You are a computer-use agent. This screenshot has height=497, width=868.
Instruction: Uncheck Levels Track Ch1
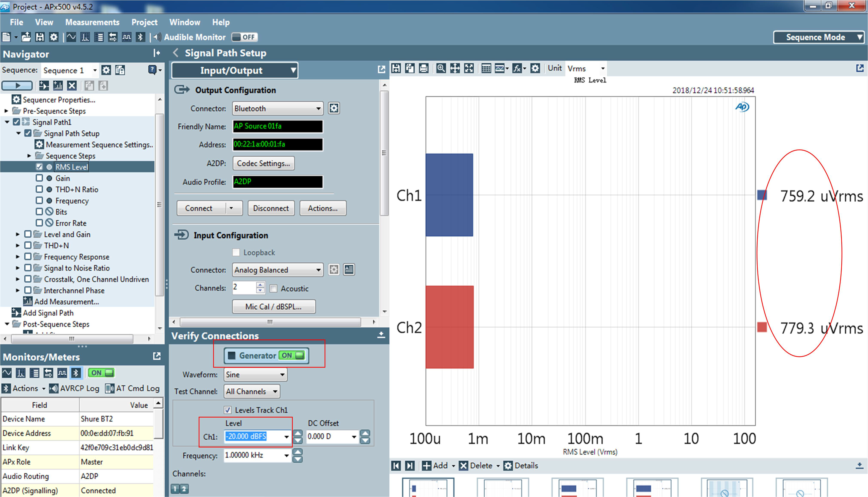228,410
